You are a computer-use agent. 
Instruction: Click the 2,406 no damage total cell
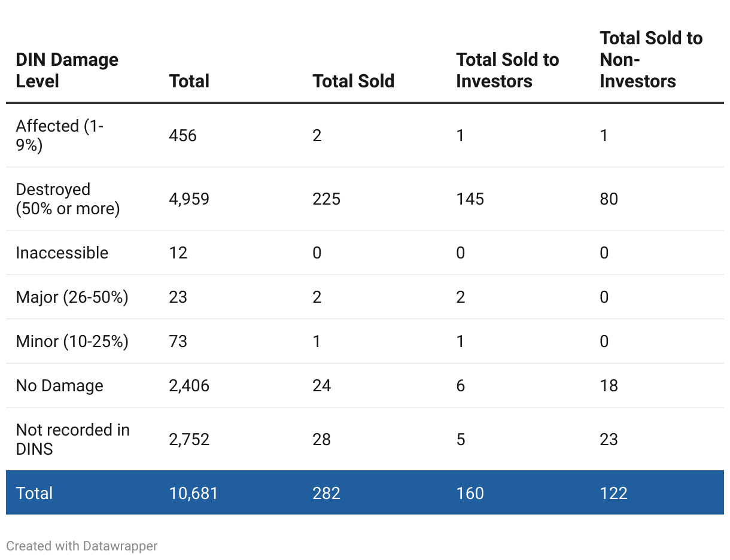[x=189, y=386]
